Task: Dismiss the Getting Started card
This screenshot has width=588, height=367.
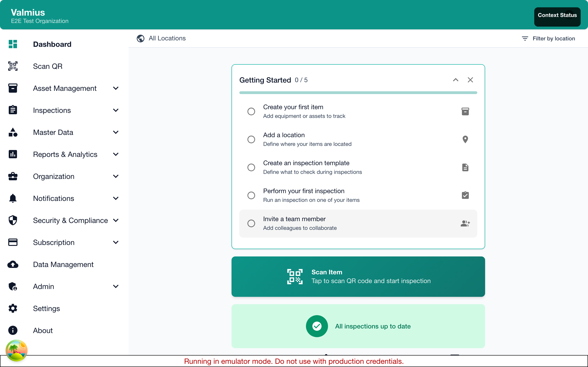Action: click(471, 80)
